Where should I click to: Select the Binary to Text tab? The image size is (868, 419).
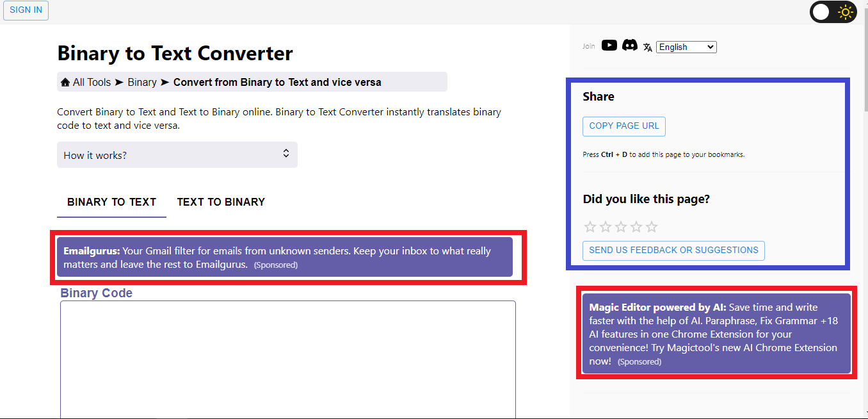(x=111, y=202)
